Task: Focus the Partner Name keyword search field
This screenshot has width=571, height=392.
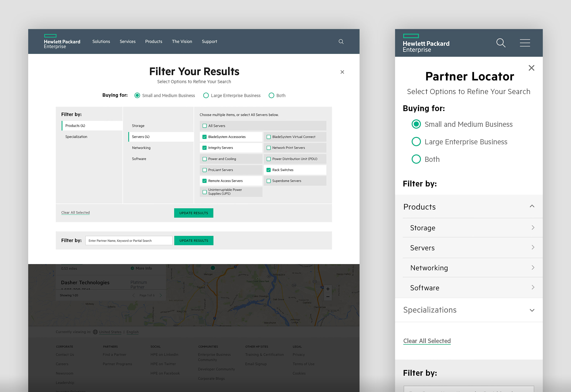Action: point(129,240)
